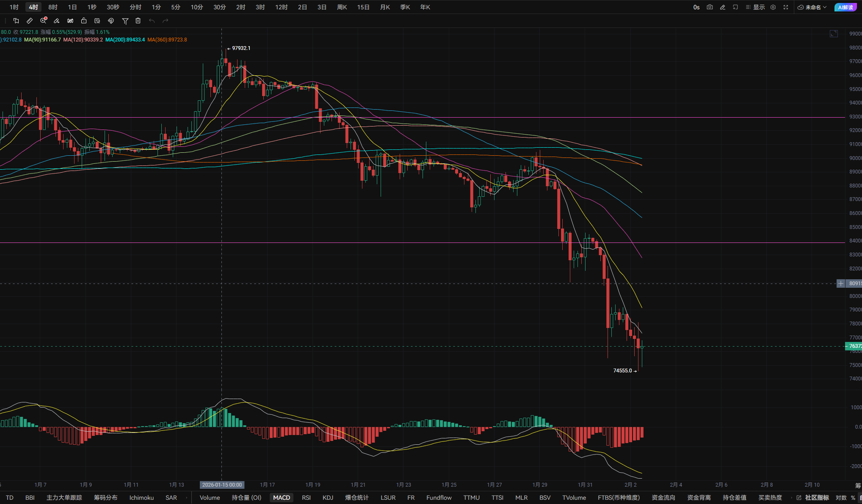Image resolution: width=862 pixels, height=504 pixels.
Task: Enter fullscreen mode via expand icon
Action: 786,7
